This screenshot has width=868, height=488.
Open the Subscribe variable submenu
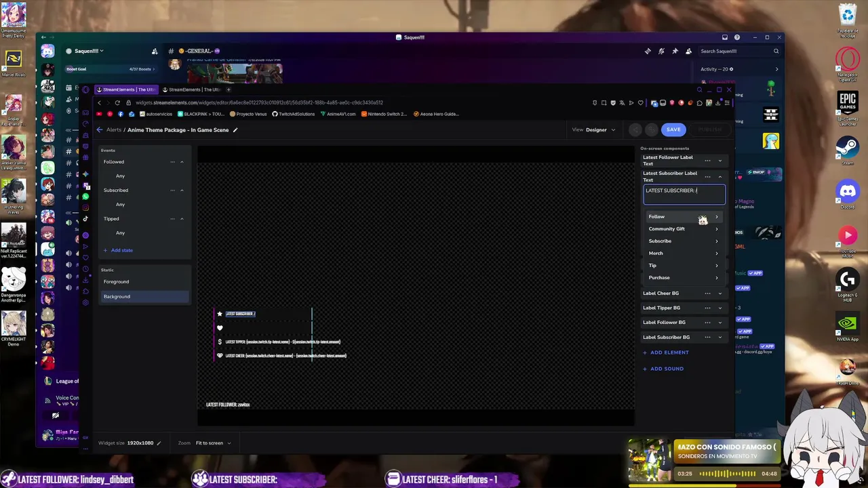pos(683,241)
